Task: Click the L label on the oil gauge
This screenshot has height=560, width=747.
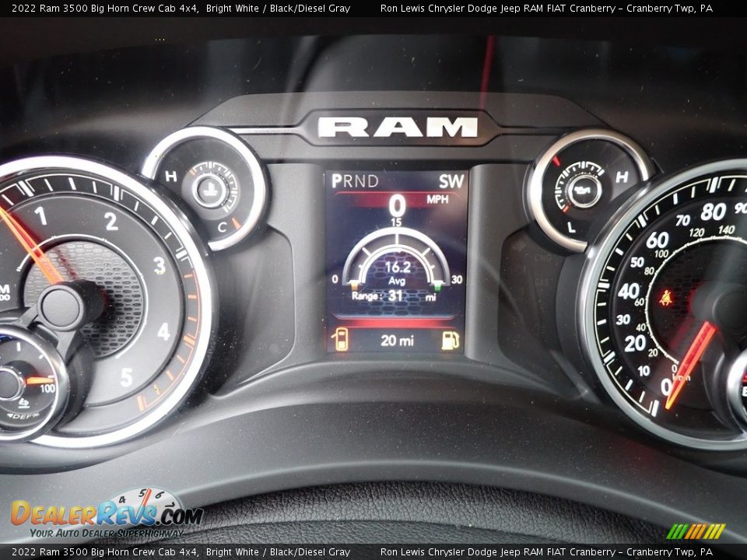Action: tap(572, 228)
